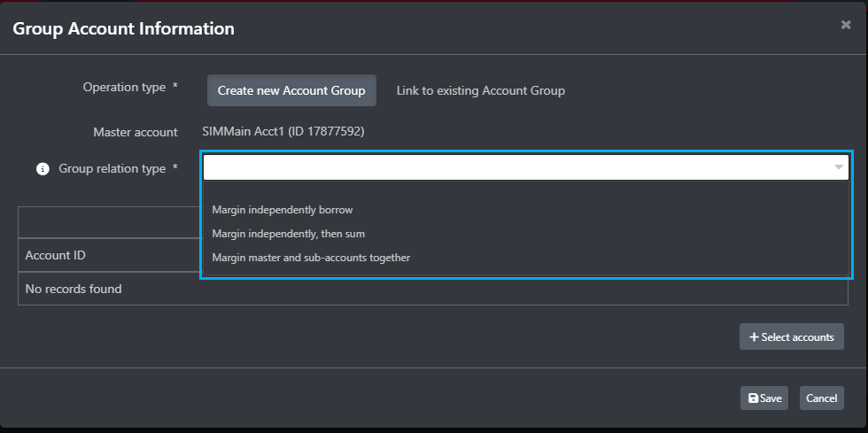Switch to Link to existing Account Group
This screenshot has width=868, height=433.
tap(480, 90)
